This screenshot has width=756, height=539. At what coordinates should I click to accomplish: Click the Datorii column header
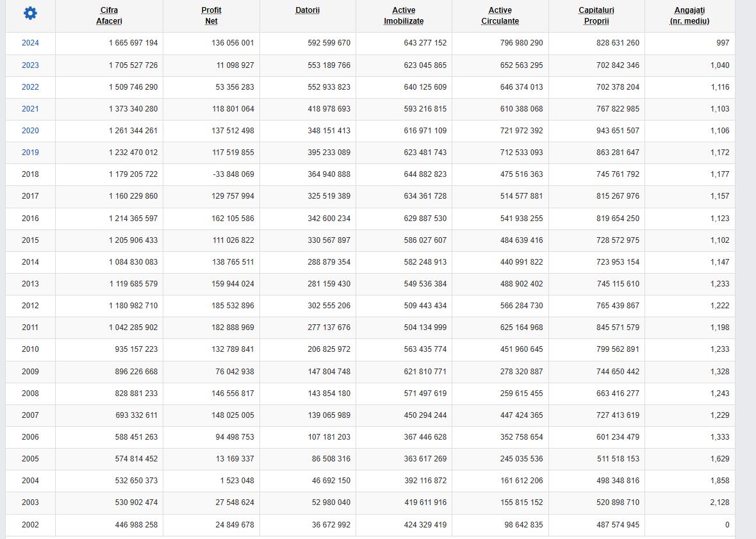[x=308, y=10]
